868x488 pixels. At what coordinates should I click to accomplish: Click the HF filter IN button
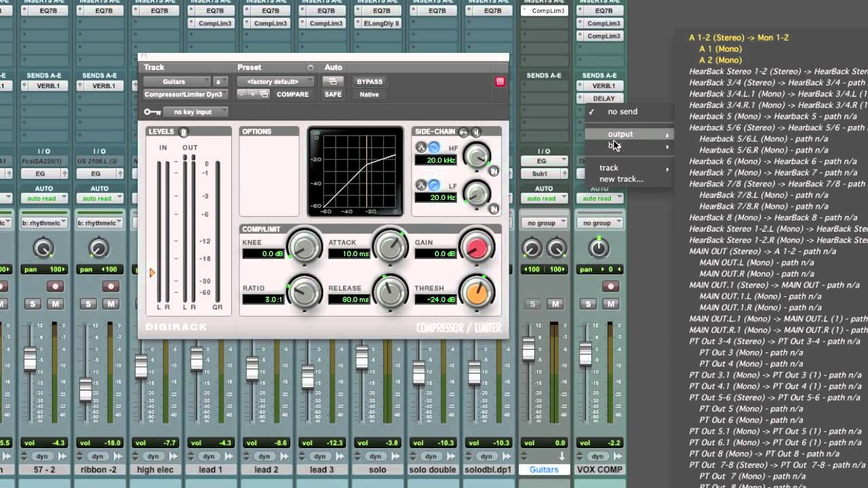(494, 171)
